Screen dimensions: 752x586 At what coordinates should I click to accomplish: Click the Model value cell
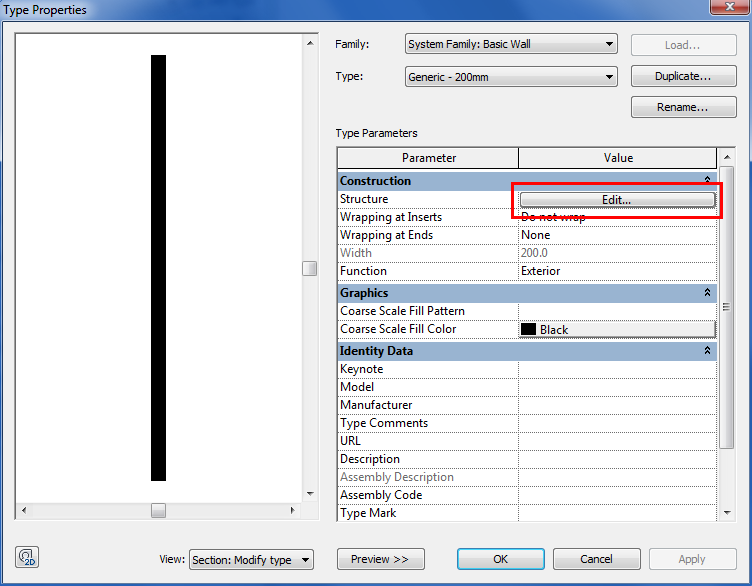617,387
